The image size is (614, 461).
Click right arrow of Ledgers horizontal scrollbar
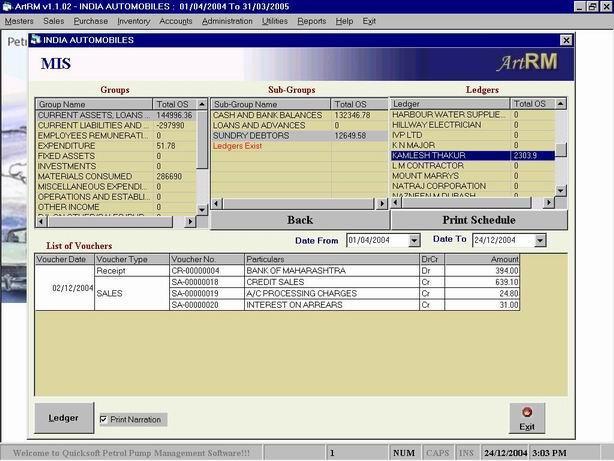coord(549,202)
